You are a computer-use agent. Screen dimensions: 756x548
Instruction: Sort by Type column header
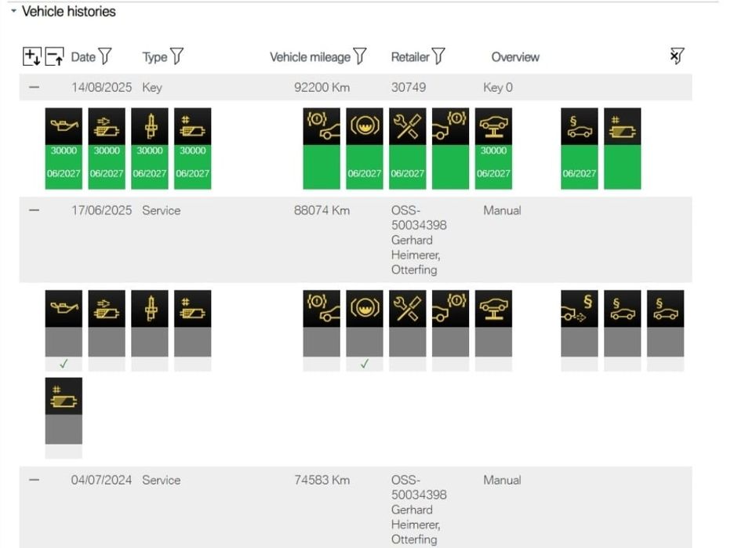click(154, 57)
